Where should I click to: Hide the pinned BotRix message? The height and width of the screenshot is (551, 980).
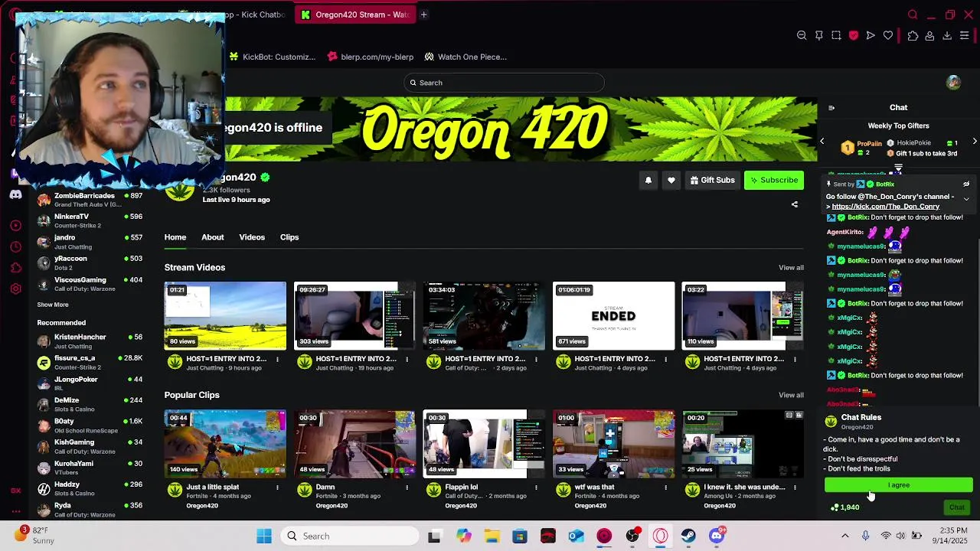point(966,184)
